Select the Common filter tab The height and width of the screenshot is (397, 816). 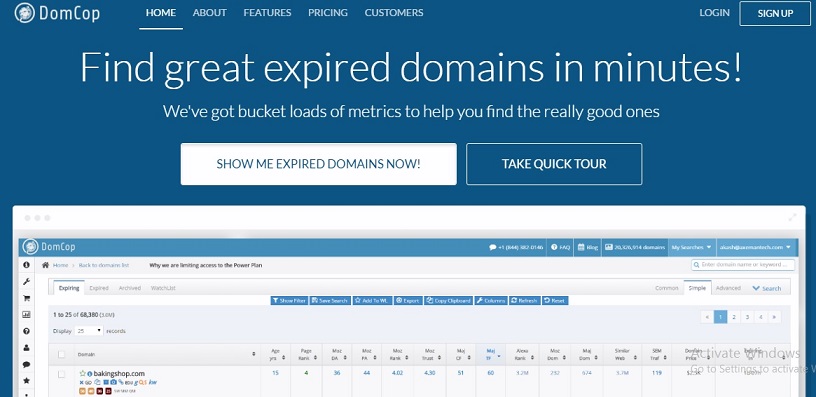(667, 288)
